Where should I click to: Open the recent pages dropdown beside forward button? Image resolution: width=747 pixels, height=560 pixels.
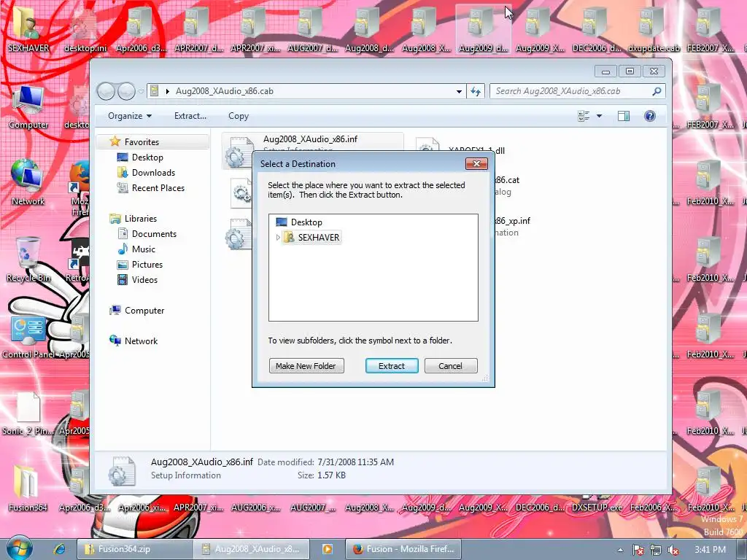141,91
